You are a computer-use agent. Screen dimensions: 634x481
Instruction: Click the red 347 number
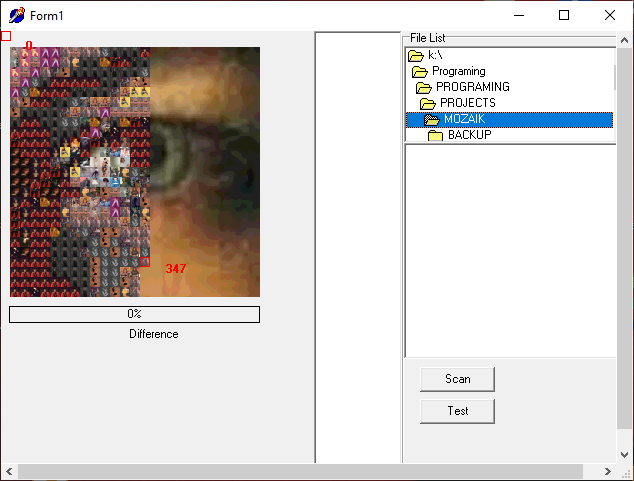coord(176,268)
